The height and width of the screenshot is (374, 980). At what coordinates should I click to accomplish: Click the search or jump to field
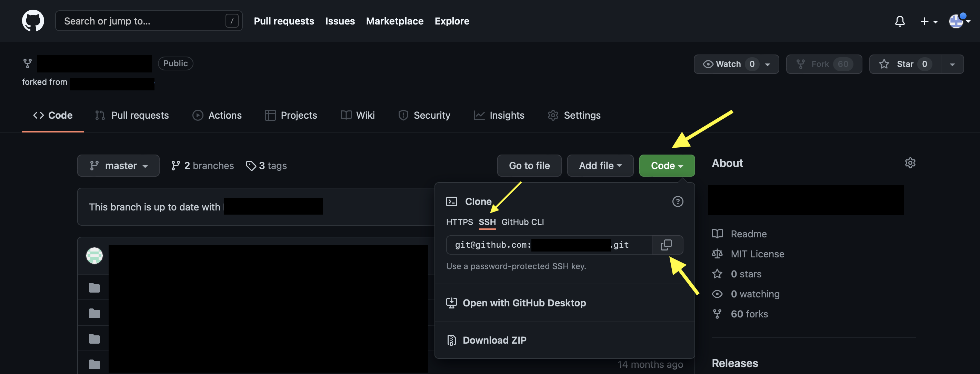click(149, 21)
